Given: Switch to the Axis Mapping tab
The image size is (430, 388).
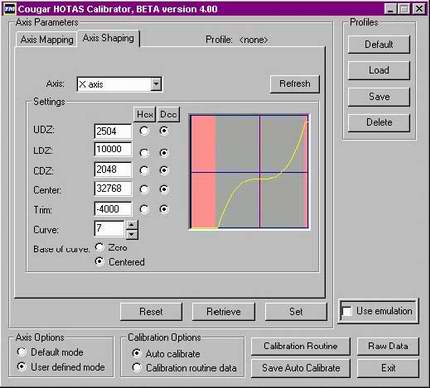Looking at the screenshot, I should (47, 40).
